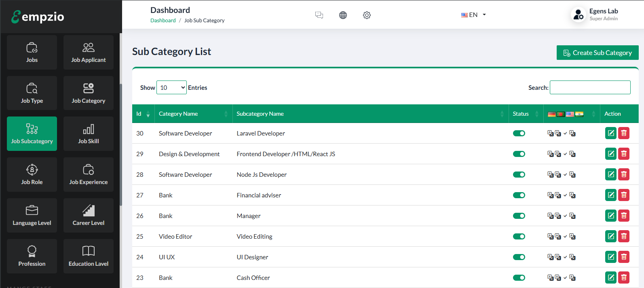Click the sidebar vertical scrollbar

120,144
